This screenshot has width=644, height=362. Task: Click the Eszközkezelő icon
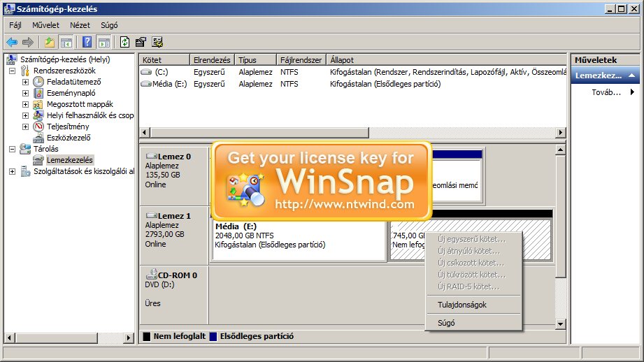pos(38,138)
